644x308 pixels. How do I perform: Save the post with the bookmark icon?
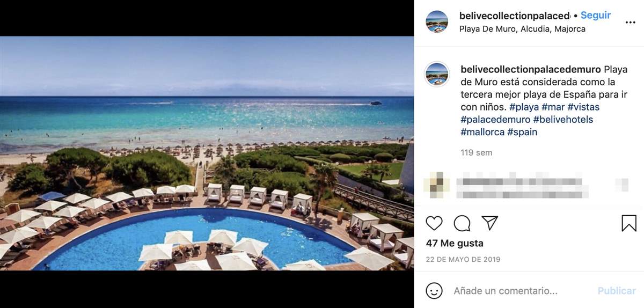(629, 223)
